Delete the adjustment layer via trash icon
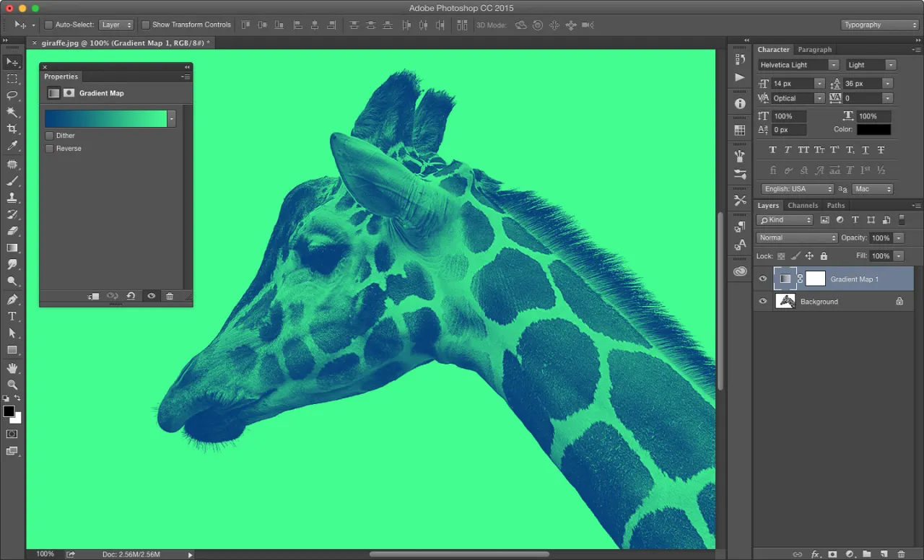 [x=170, y=296]
